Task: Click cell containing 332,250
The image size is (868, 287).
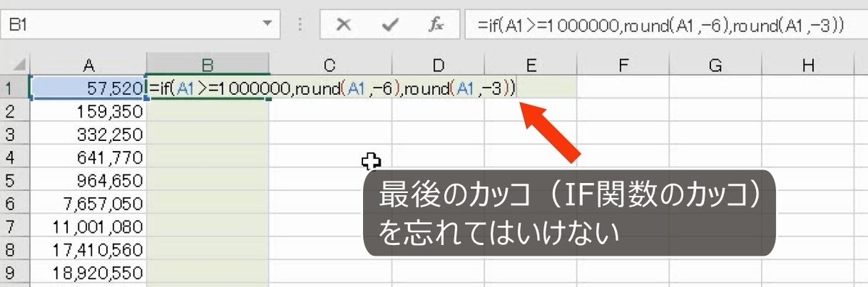Action: point(88,134)
